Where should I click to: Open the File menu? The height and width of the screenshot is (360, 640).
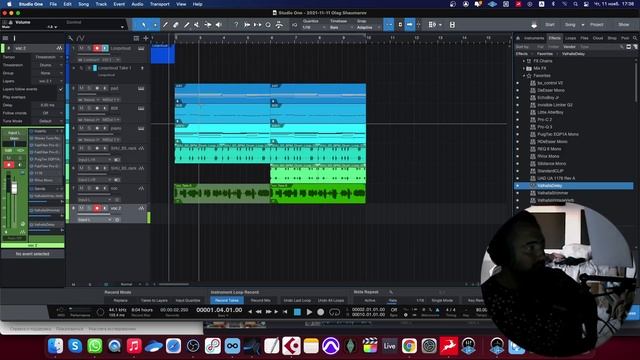53,4
